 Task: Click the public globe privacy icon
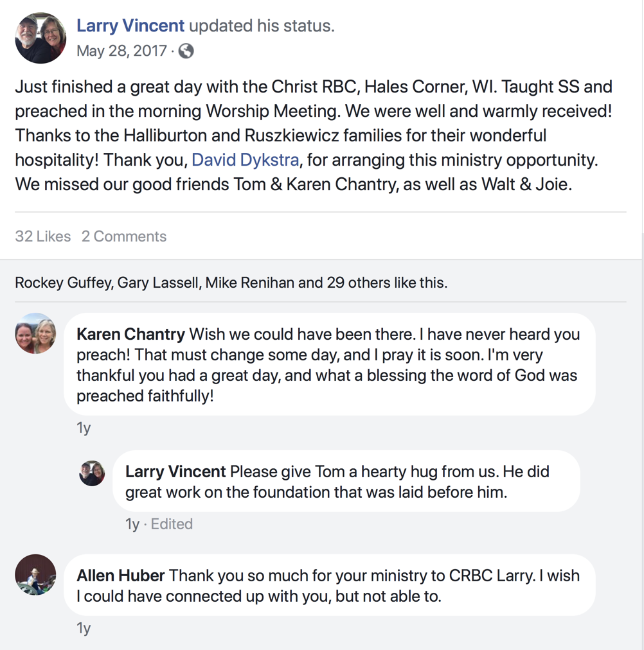click(x=186, y=51)
